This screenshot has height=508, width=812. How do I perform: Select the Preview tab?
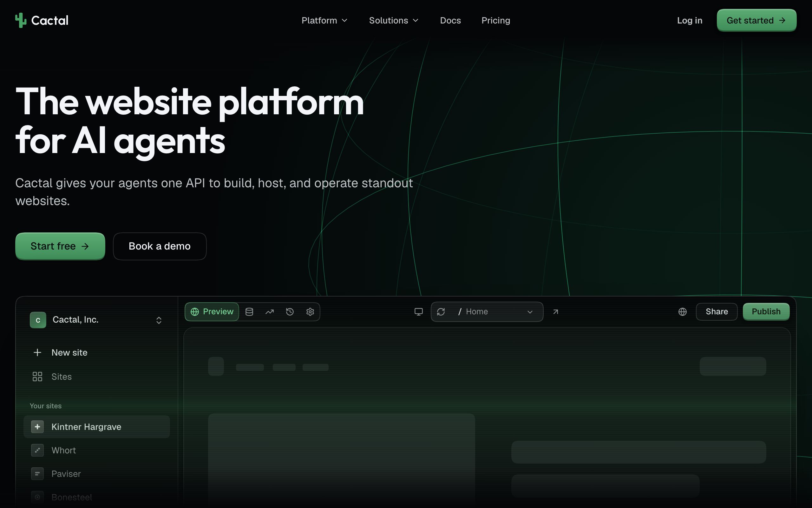[x=212, y=312]
